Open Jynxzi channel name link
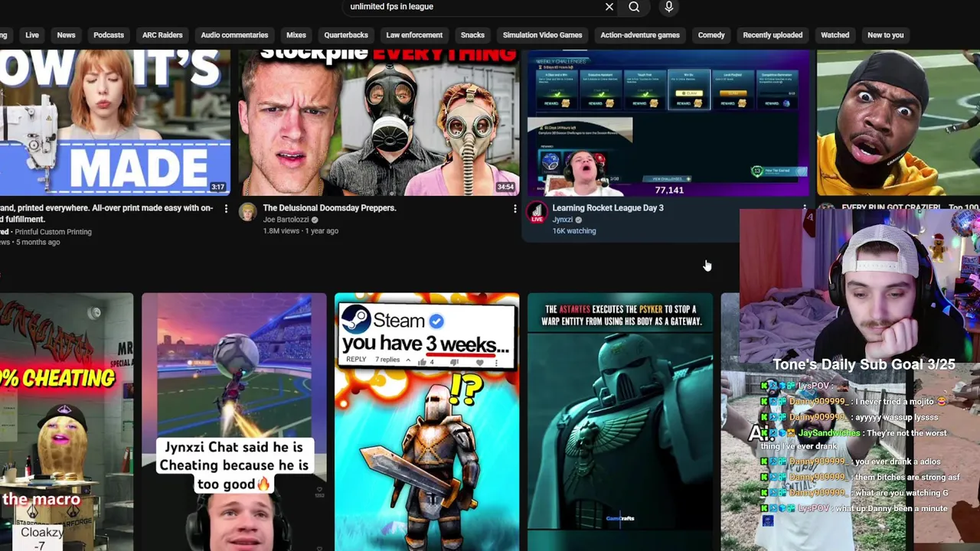 click(x=563, y=220)
